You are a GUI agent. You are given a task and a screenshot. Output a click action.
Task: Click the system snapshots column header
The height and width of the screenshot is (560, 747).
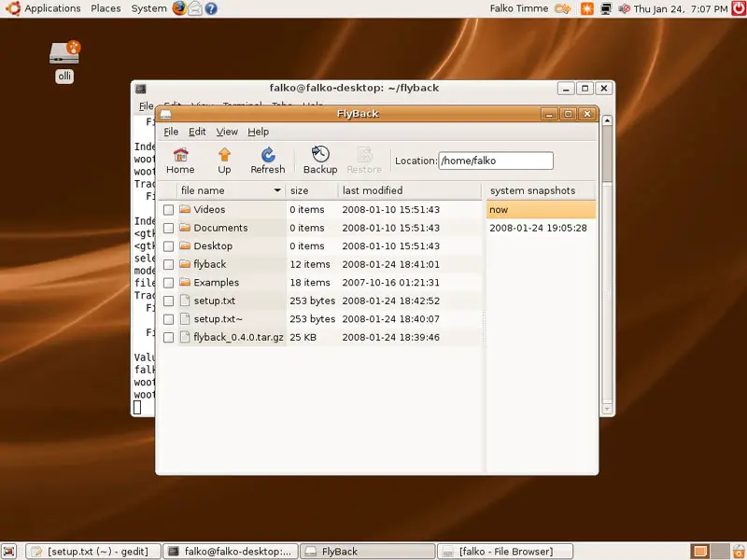(541, 190)
